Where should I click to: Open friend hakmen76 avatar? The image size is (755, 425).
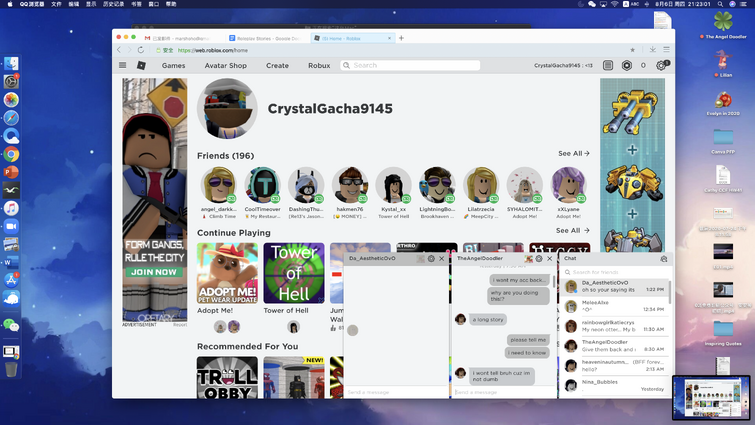[350, 185]
